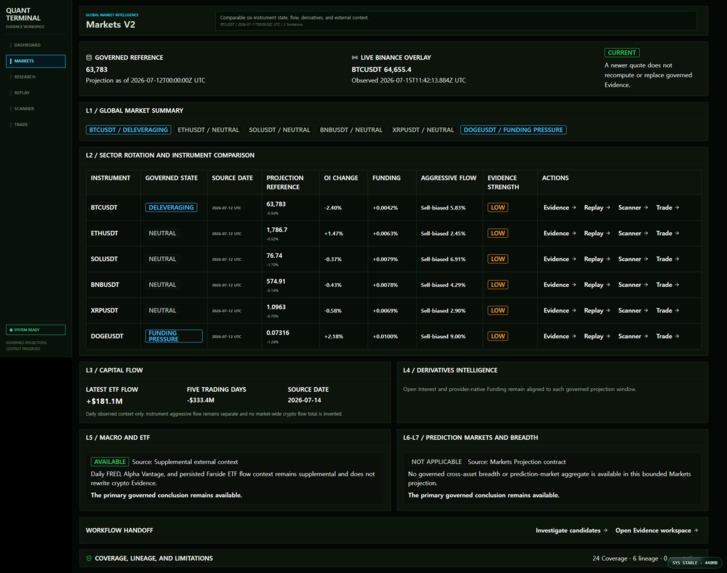Viewport: 727px width, 573px height.
Task: Select BTCUSDT / DELEVERAGING summary chip
Action: point(128,130)
